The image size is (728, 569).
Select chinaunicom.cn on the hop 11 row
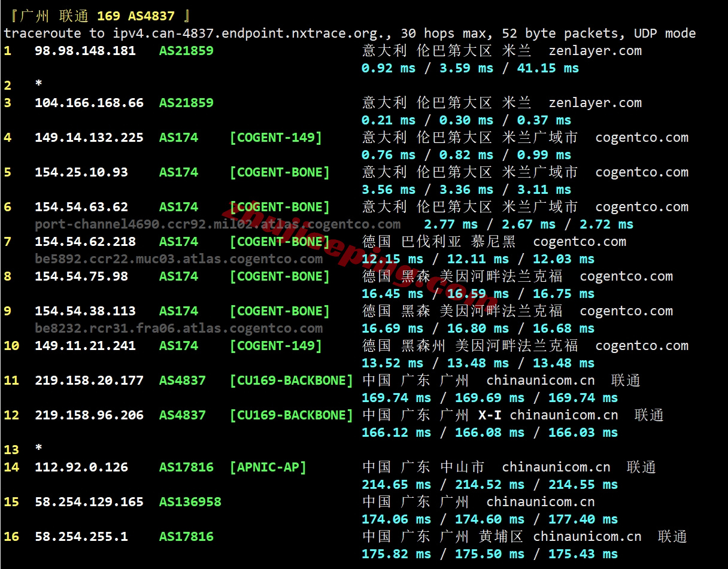pyautogui.click(x=541, y=381)
